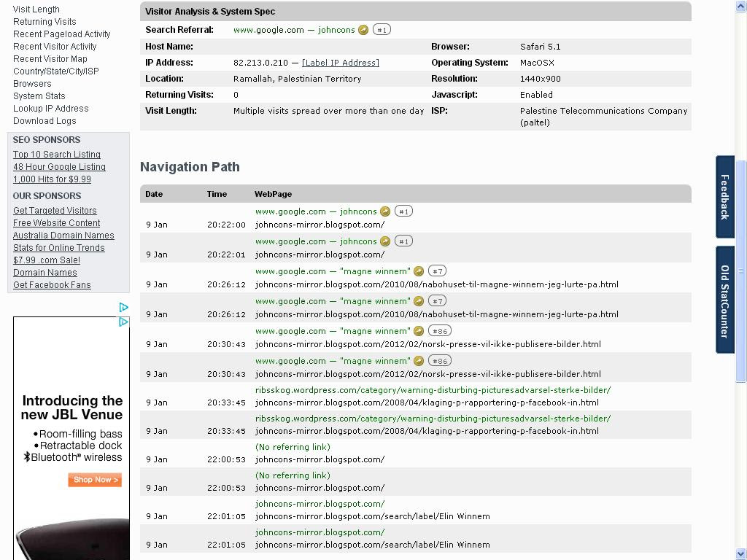Open Get Facebook Fans link
747x560 pixels.
click(x=52, y=285)
